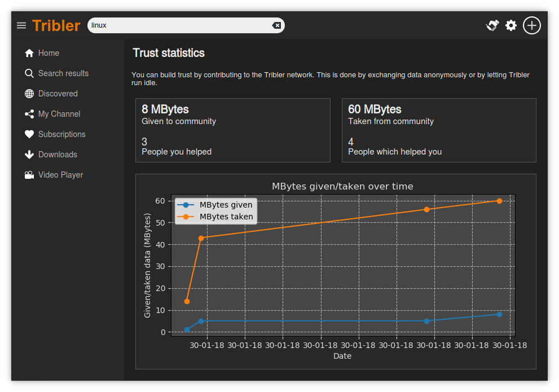This screenshot has height=392, width=559.
Task: Open Search results page
Action: [63, 73]
